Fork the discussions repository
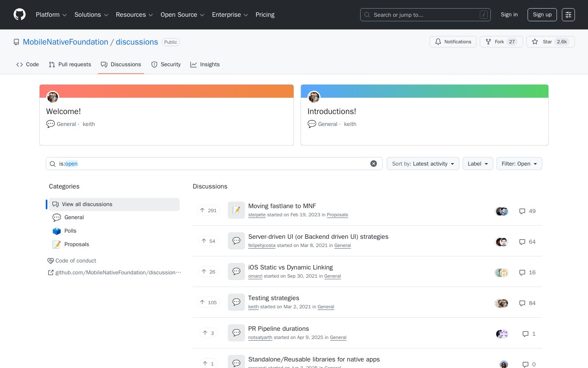Viewport: 588px width, 368px height. [501, 42]
